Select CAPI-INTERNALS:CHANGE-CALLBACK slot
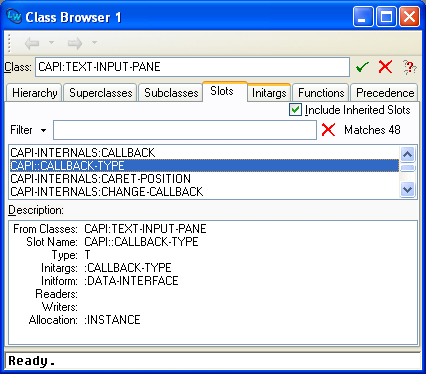This screenshot has height=374, width=426. pyautogui.click(x=204, y=192)
